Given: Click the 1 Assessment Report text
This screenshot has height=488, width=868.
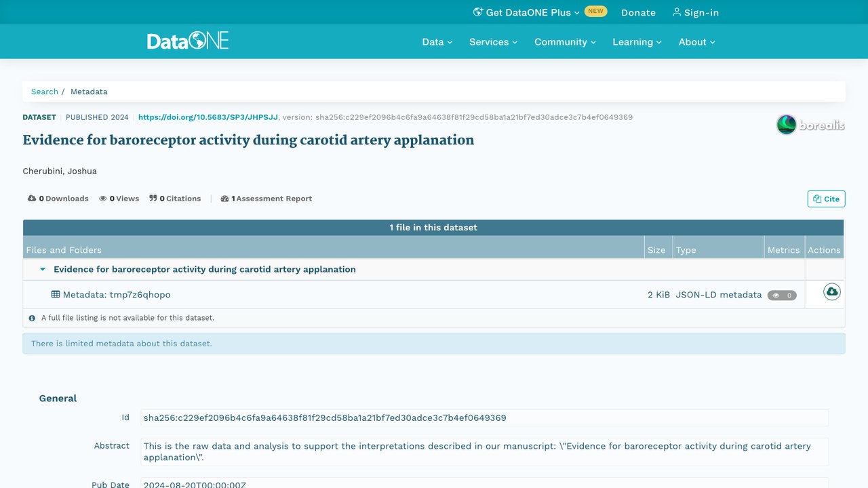Looking at the screenshot, I should [x=271, y=199].
